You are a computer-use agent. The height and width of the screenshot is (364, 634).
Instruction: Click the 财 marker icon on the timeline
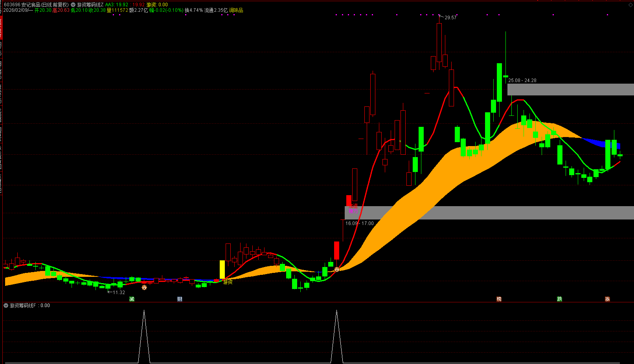(x=180, y=299)
